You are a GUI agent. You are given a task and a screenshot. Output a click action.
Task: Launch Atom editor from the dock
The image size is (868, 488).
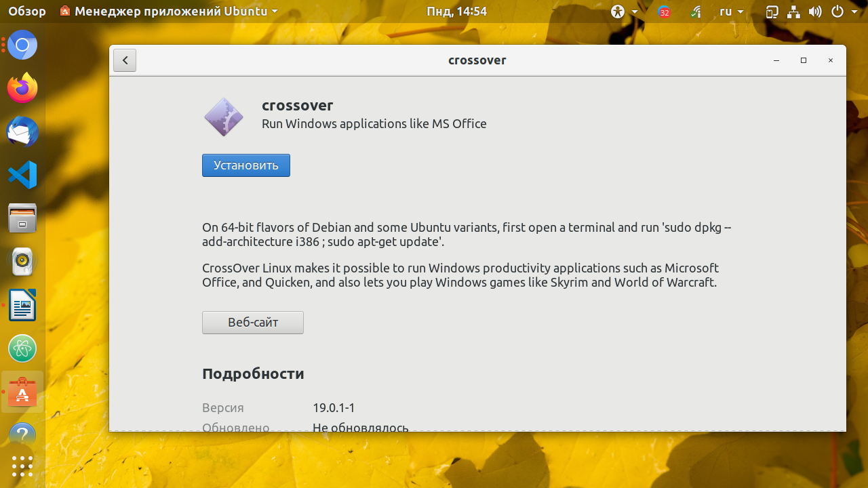click(22, 348)
